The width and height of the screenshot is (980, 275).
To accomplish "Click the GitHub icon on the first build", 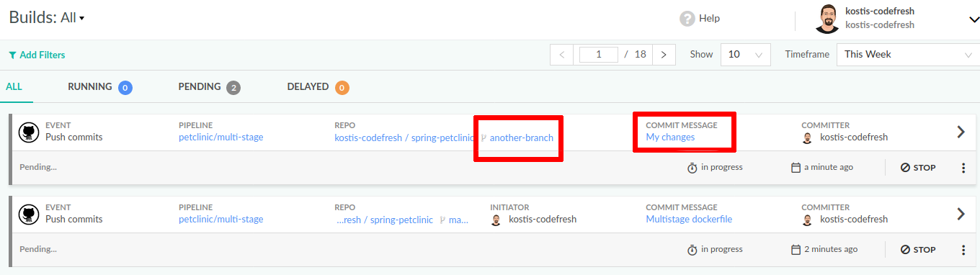I will [29, 131].
